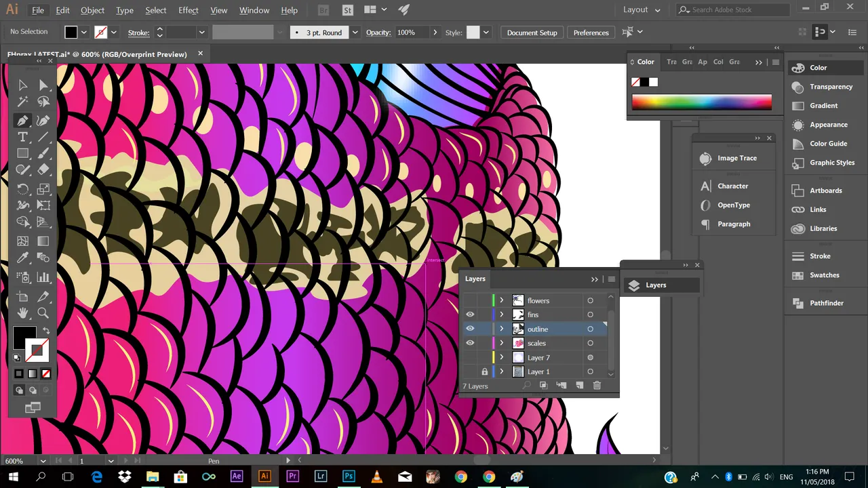Open the Window menu
The image size is (868, 488).
click(254, 10)
